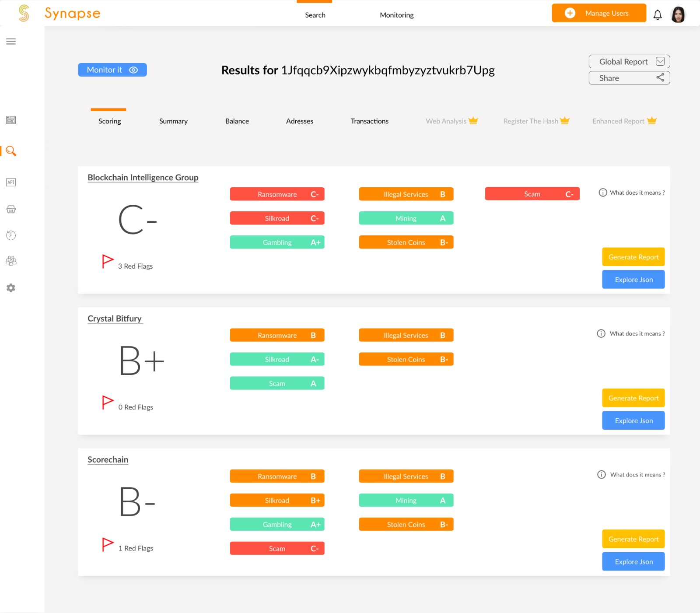Open the settings gear sidebar icon
700x613 pixels.
[11, 288]
